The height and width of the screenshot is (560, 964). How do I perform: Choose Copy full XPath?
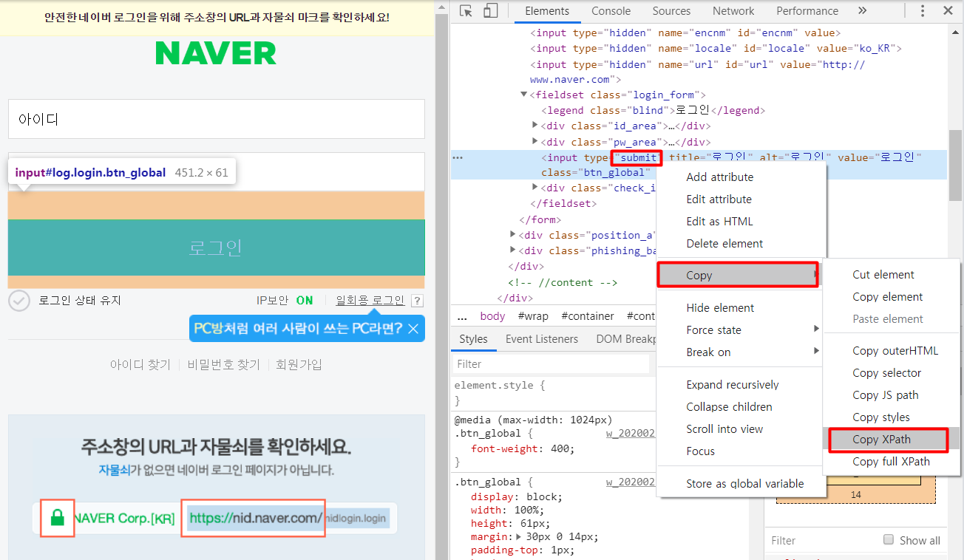[892, 462]
